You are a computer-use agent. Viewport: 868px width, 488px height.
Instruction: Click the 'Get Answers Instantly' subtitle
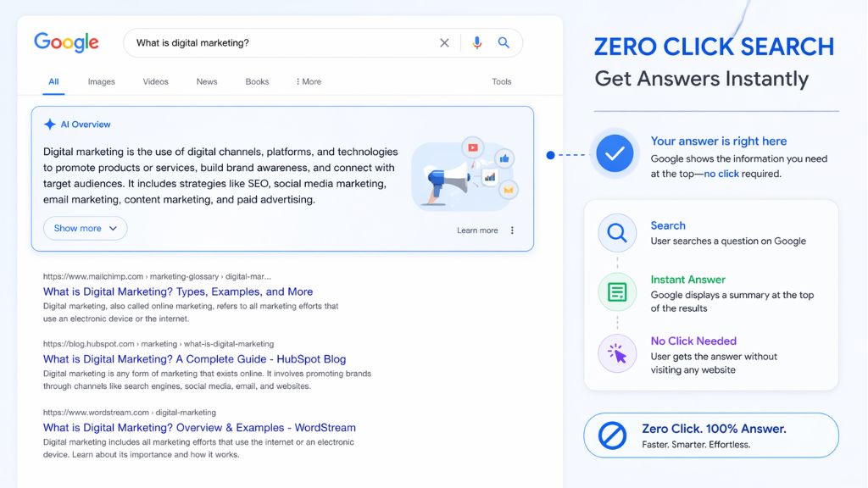(701, 79)
